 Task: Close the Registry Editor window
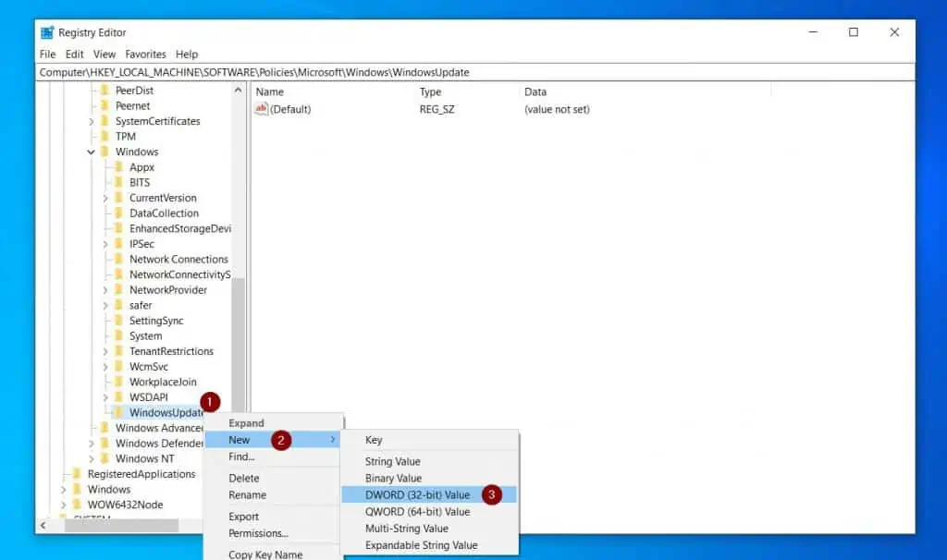click(894, 32)
